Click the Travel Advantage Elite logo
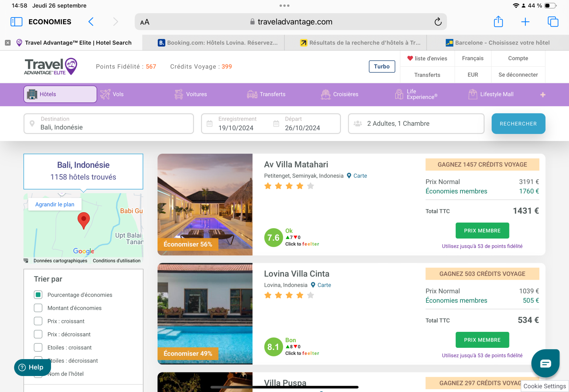 click(x=51, y=66)
